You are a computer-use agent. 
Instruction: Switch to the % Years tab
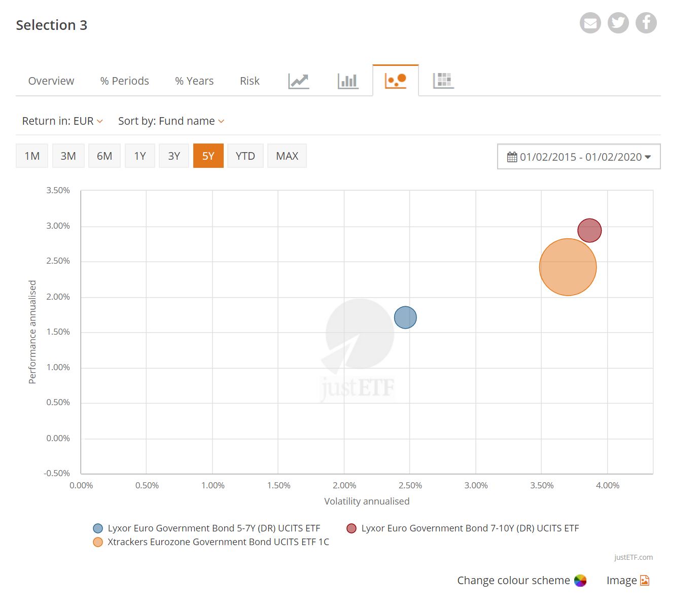point(194,81)
